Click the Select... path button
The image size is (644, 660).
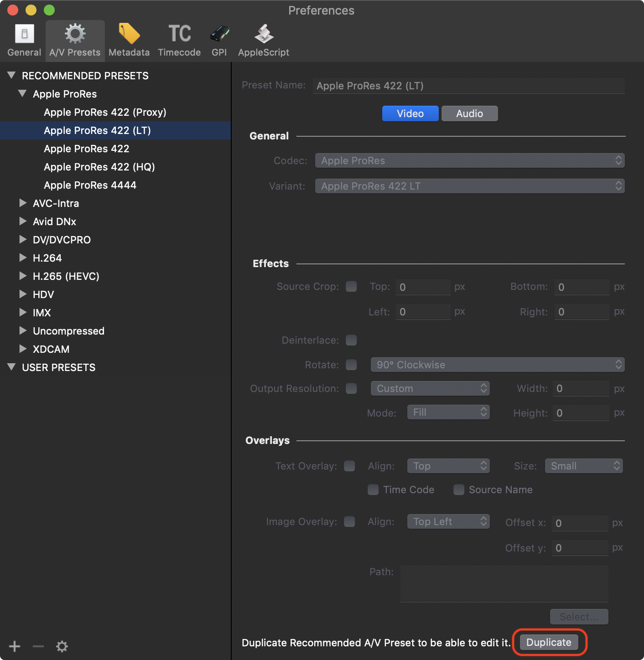(x=579, y=617)
